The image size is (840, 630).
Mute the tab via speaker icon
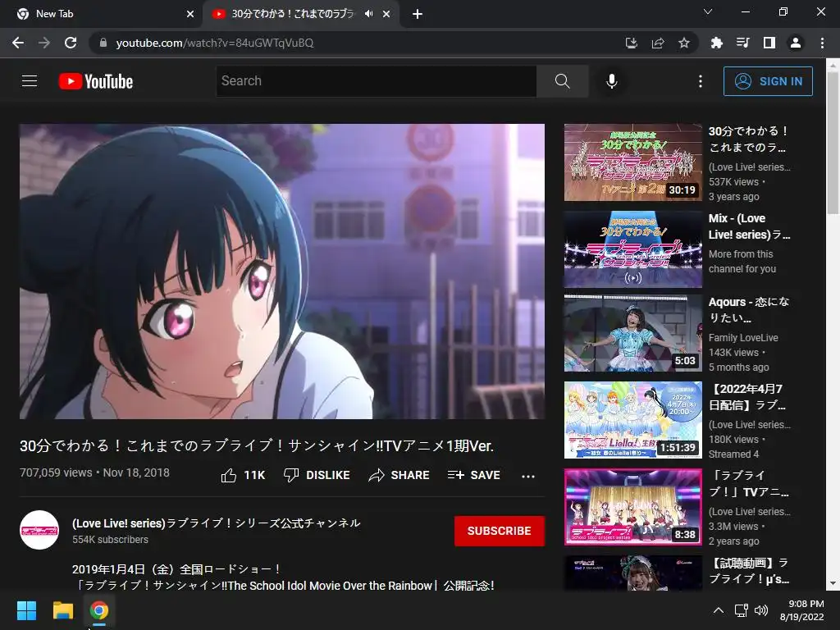tap(368, 14)
